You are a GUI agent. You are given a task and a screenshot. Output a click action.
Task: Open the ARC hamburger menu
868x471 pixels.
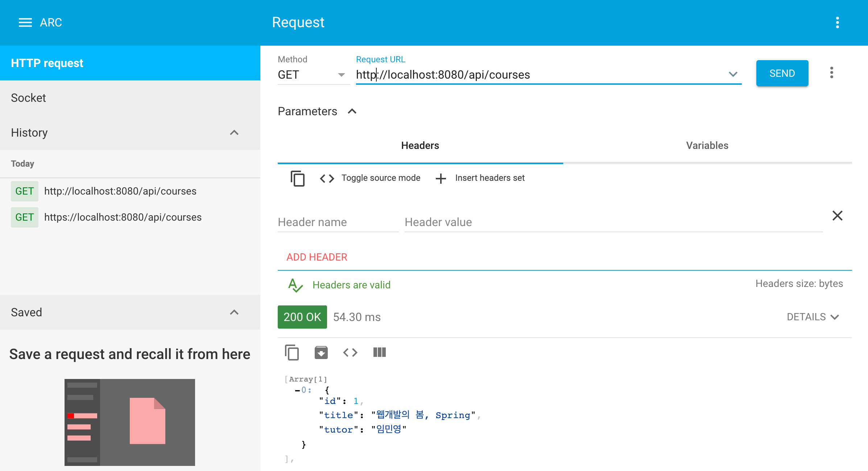[x=25, y=22]
